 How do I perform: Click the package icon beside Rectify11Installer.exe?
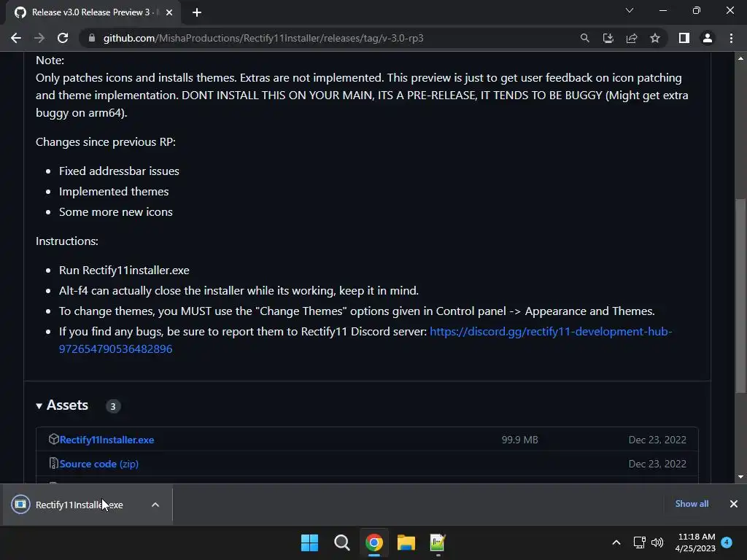coord(53,439)
